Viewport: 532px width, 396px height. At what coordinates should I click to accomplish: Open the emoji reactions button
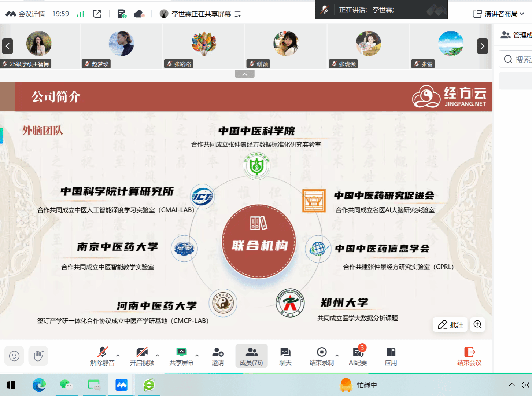coord(14,356)
